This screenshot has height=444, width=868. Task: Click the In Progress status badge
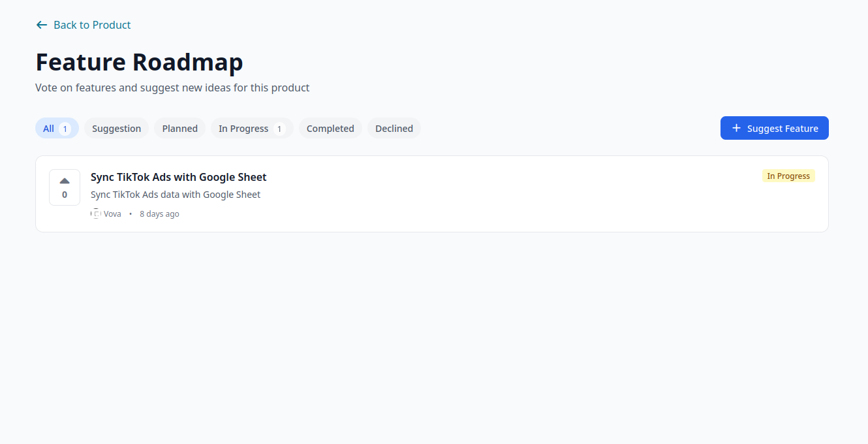coord(788,176)
